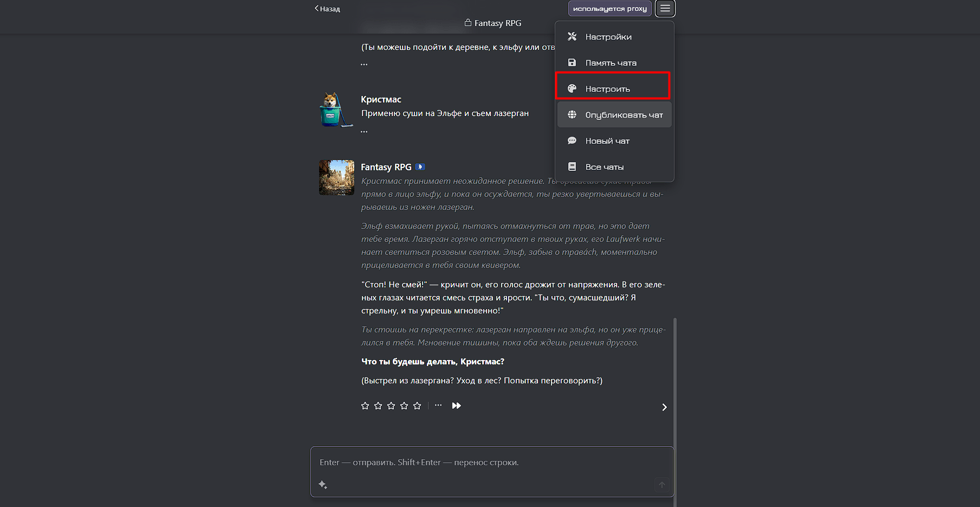Image resolution: width=980 pixels, height=507 pixels.
Task: Click the sparkle suggestion icon in input
Action: coord(323,485)
